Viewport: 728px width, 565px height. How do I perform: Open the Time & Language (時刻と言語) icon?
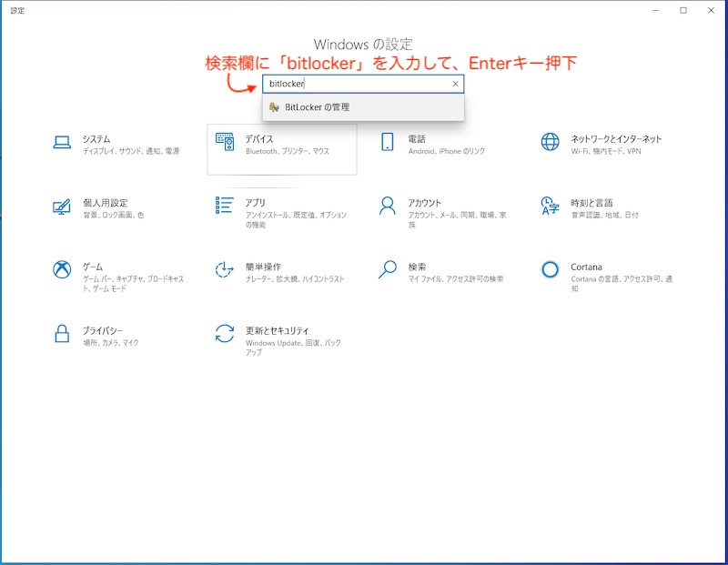551,206
